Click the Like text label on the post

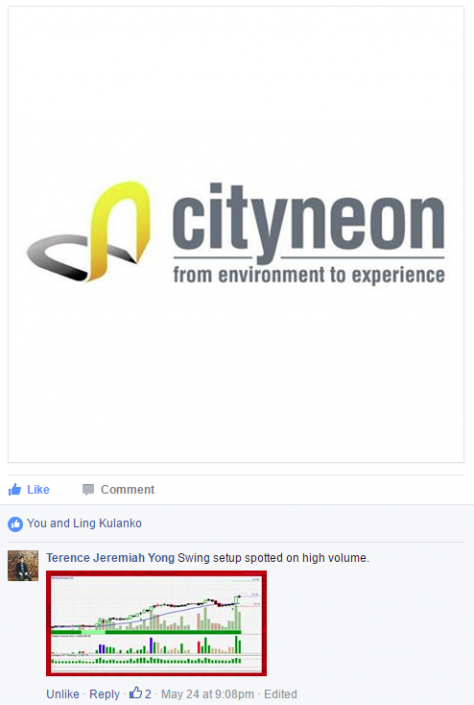coord(38,490)
